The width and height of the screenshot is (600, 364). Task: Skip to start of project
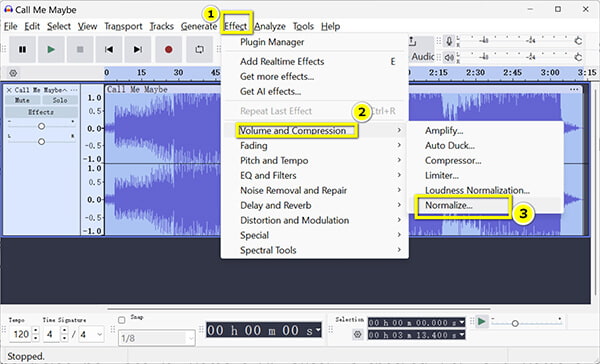[109, 49]
